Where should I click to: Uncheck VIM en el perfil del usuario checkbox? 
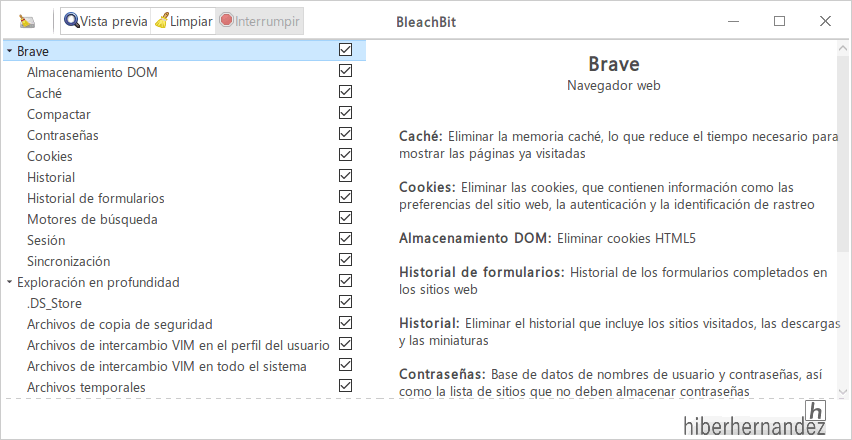[x=345, y=344]
